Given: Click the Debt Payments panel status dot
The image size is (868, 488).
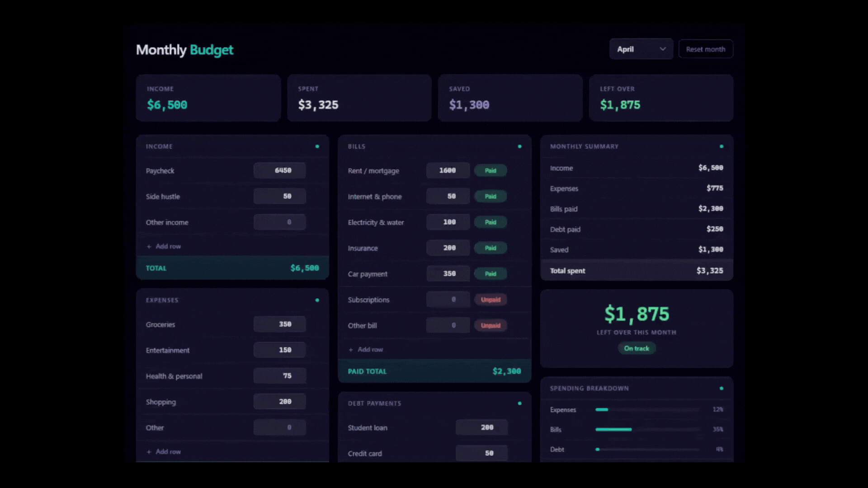Looking at the screenshot, I should pyautogui.click(x=519, y=403).
